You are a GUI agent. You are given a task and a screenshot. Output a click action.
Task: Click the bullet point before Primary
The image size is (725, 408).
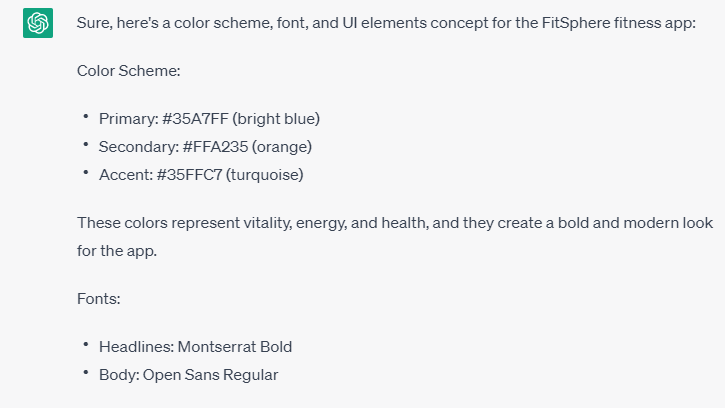click(86, 117)
